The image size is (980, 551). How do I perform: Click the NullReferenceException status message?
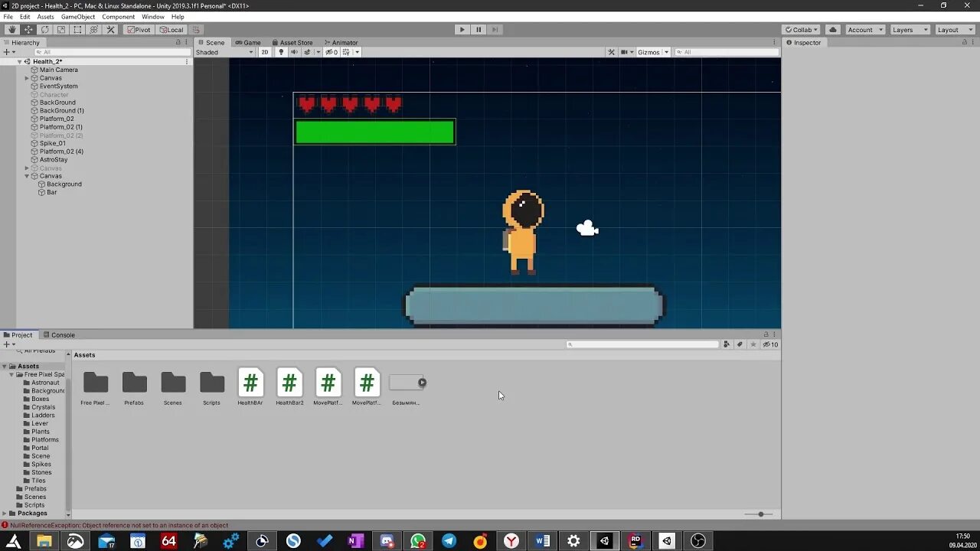click(119, 526)
